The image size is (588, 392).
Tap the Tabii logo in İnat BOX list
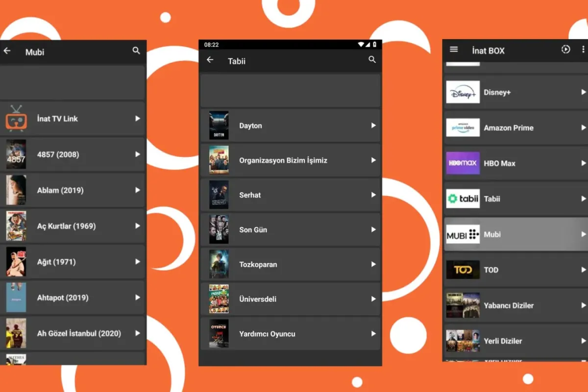463,198
